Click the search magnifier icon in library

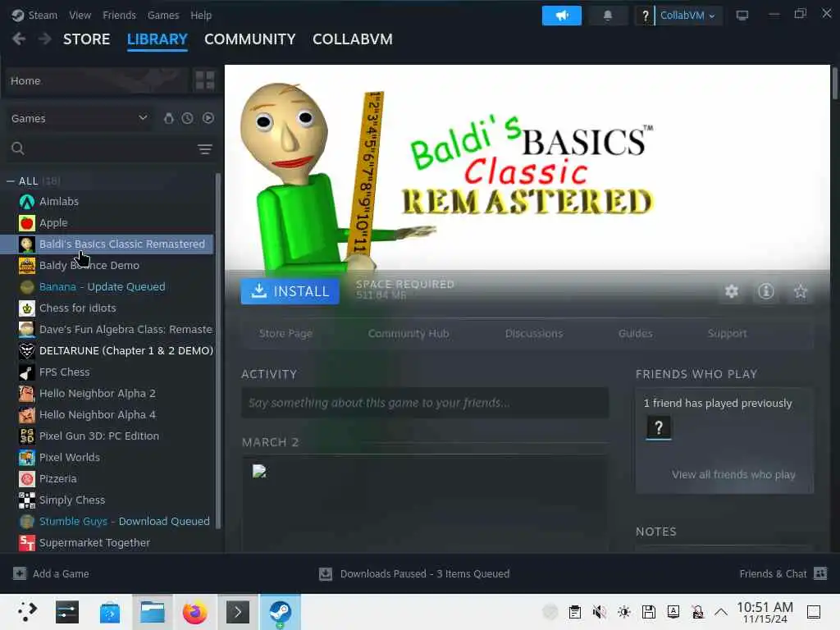coord(18,148)
